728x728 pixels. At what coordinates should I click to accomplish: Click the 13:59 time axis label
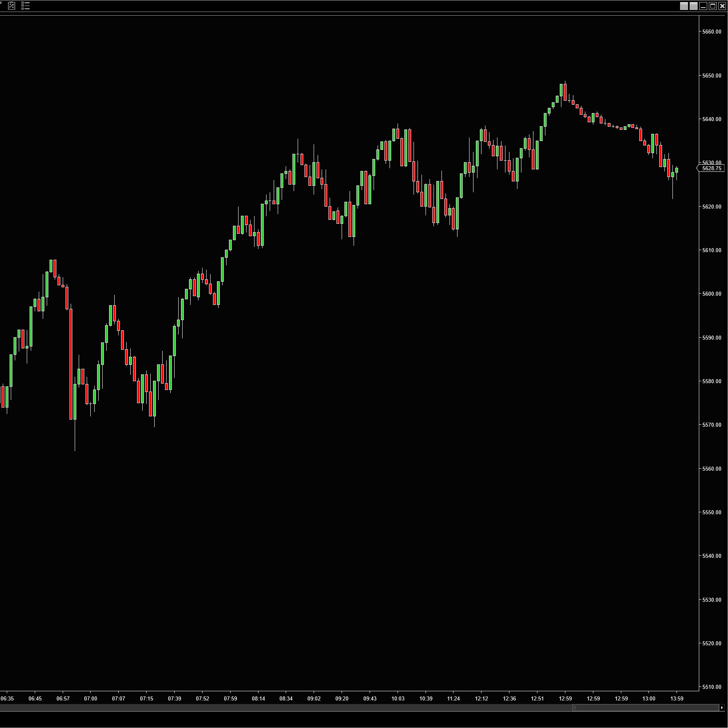click(x=676, y=698)
